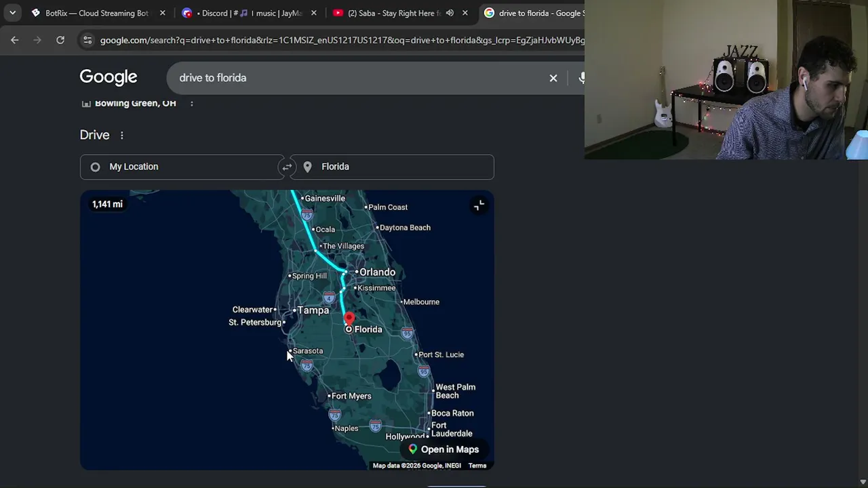
Task: Click the Orlando label on the map
Action: pyautogui.click(x=377, y=272)
